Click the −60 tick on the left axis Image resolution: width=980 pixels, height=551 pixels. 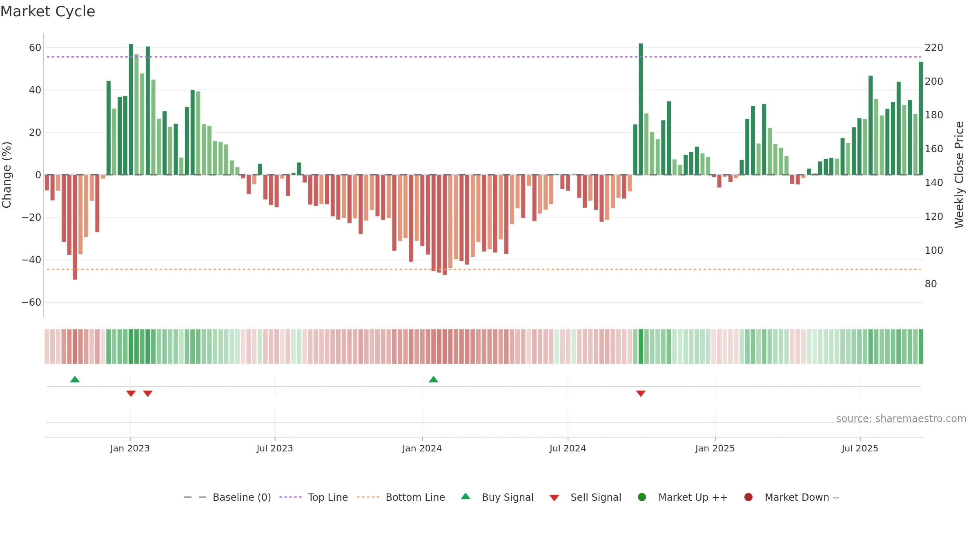pos(31,302)
